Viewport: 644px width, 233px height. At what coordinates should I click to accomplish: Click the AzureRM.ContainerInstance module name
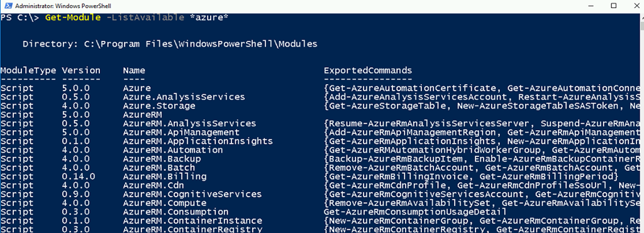tap(192, 220)
